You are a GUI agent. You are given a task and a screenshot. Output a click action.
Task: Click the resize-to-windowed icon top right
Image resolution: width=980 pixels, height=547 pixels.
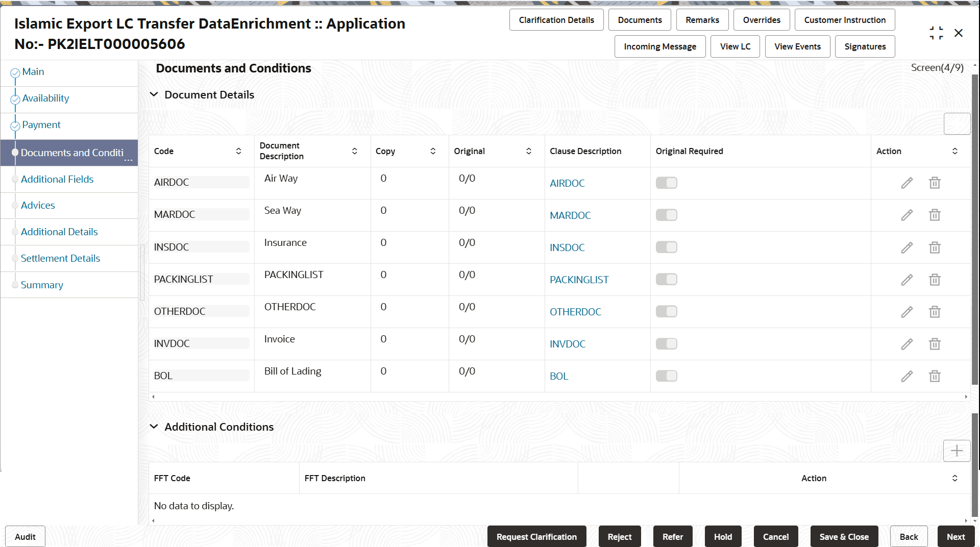[x=936, y=33]
